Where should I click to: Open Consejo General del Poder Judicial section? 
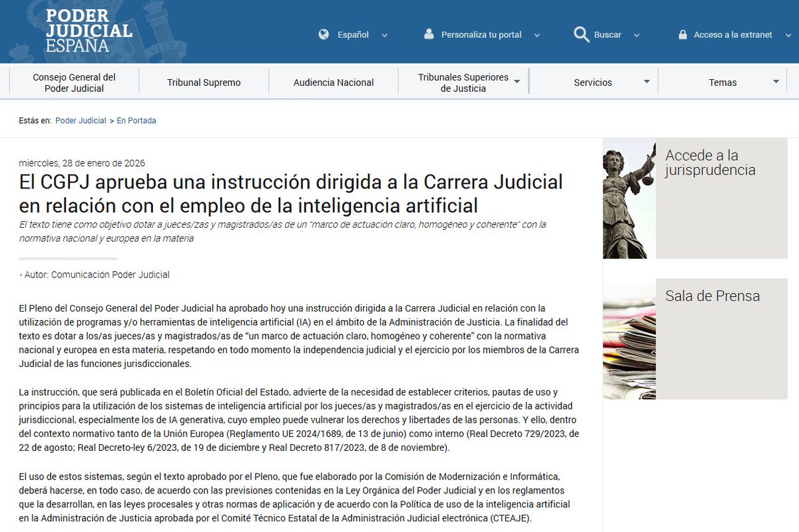pyautogui.click(x=73, y=81)
